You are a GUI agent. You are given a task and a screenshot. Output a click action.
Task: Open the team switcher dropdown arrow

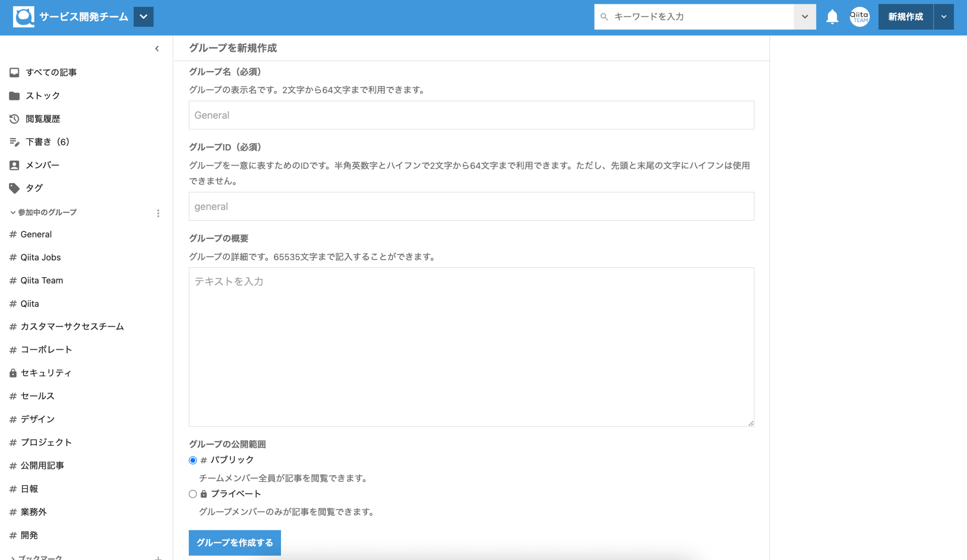click(x=144, y=17)
